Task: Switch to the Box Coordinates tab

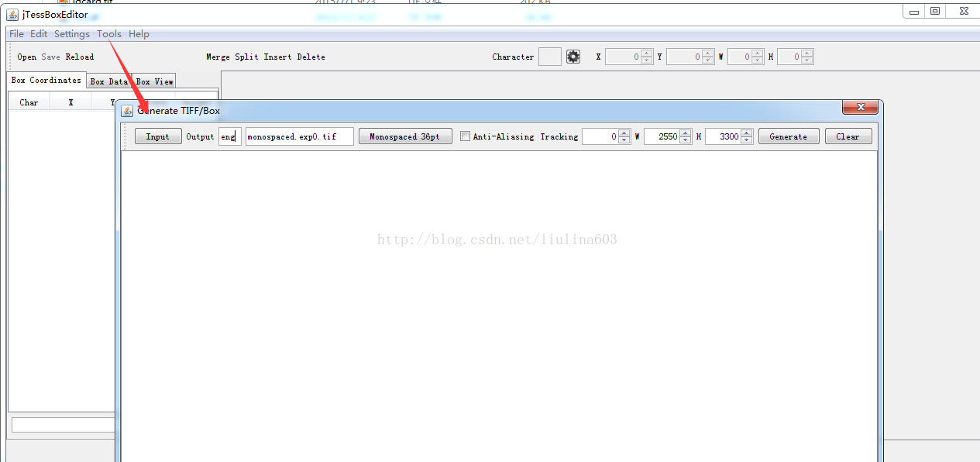Action: [x=46, y=80]
